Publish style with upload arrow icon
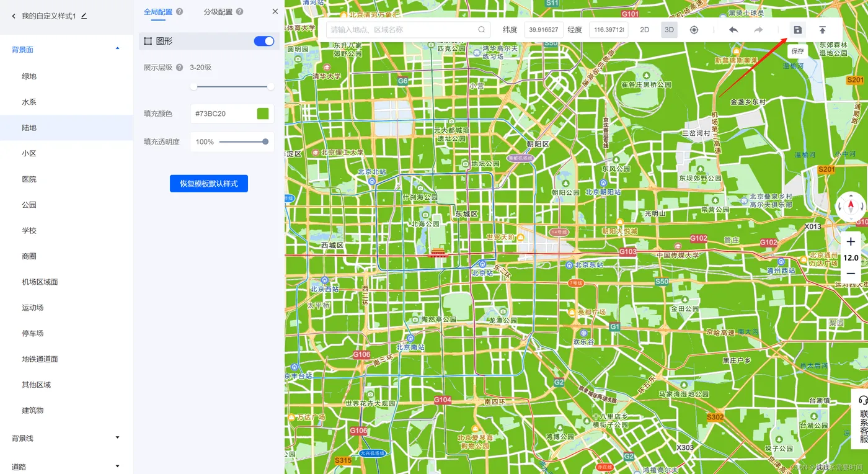The width and height of the screenshot is (868, 474). (822, 30)
